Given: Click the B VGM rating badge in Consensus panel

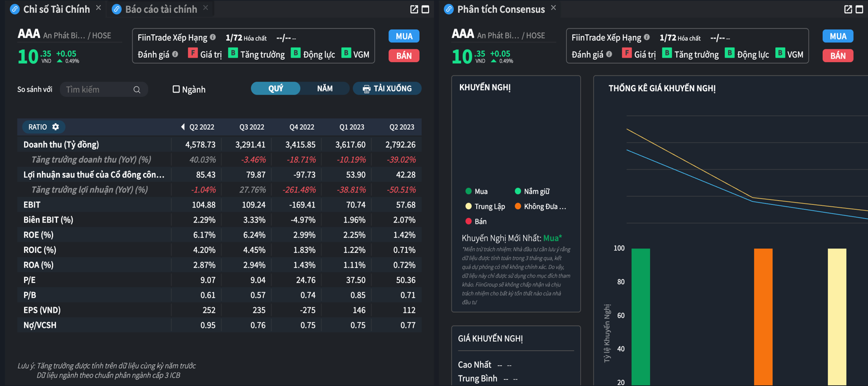Looking at the screenshot, I should (780, 53).
